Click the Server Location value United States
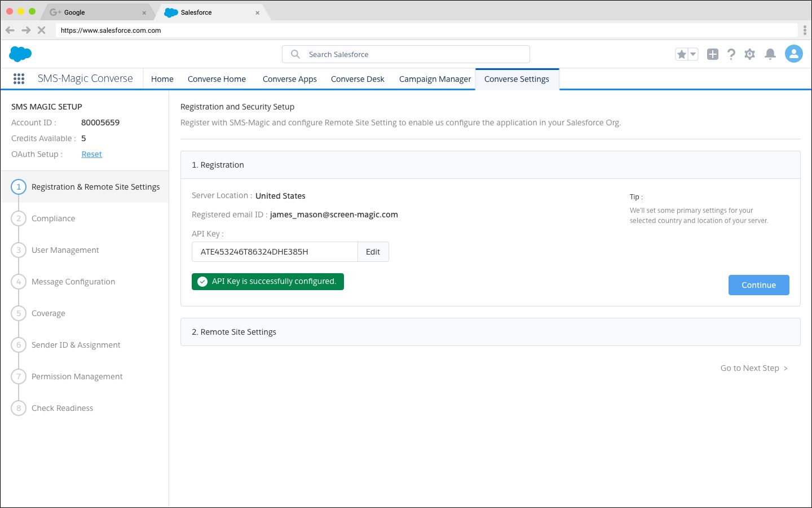This screenshot has height=508, width=812. (x=280, y=196)
